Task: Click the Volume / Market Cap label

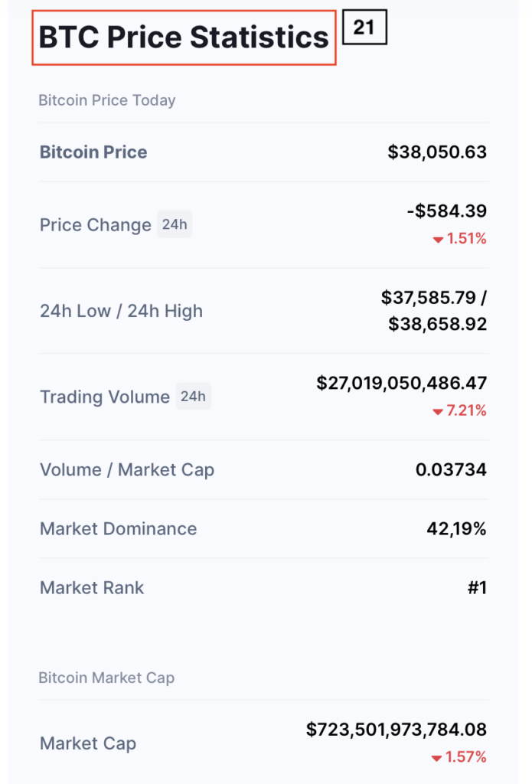Action: click(x=127, y=470)
